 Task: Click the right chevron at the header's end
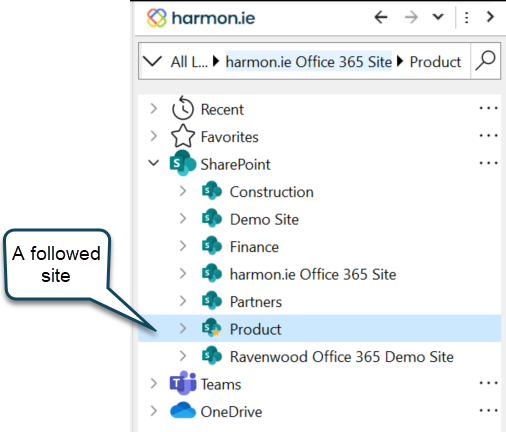tap(490, 17)
